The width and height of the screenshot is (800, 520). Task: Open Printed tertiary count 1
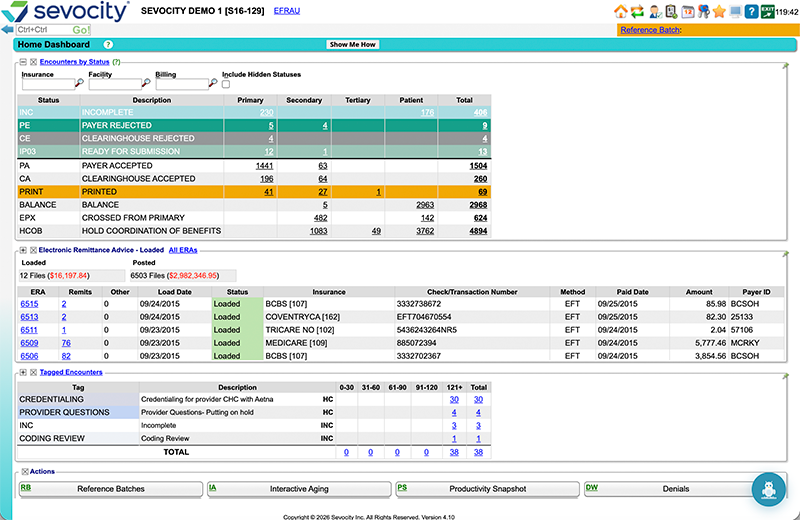pyautogui.click(x=378, y=192)
